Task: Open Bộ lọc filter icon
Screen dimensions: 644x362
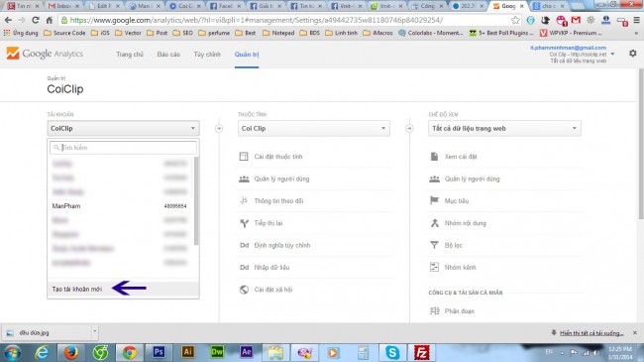Action: point(434,245)
